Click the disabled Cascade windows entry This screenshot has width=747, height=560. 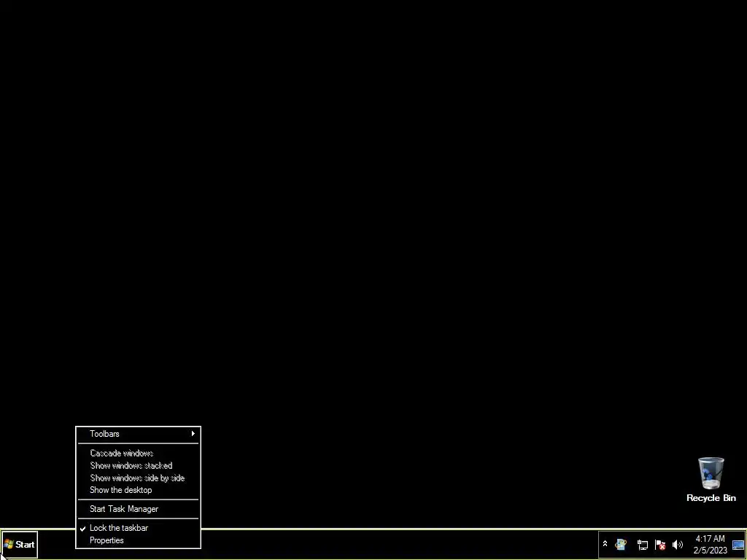[x=138, y=453]
